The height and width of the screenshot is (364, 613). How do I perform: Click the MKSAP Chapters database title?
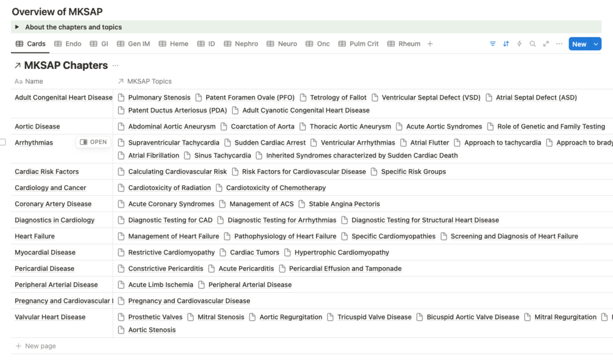pos(66,65)
